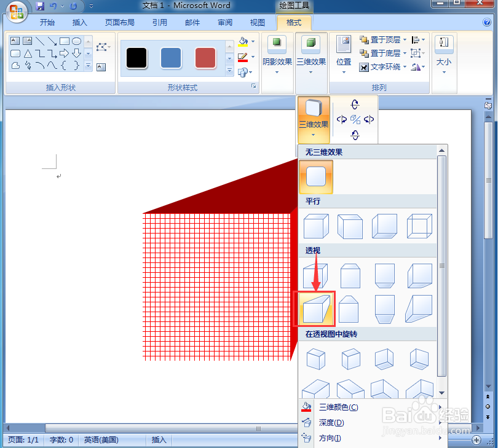498x448 pixels.
Task: Undo the last action
Action: click(x=53, y=6)
